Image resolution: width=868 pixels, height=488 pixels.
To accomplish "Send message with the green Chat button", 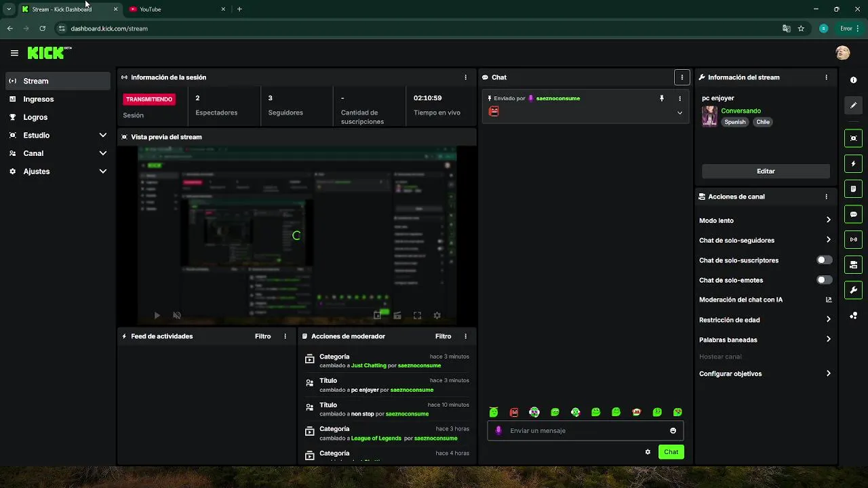I will coord(671,452).
